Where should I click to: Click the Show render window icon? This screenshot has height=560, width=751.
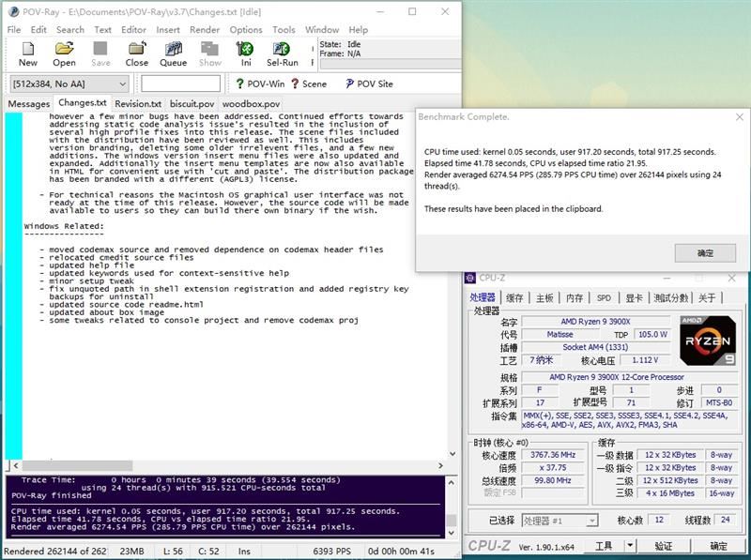tap(209, 53)
